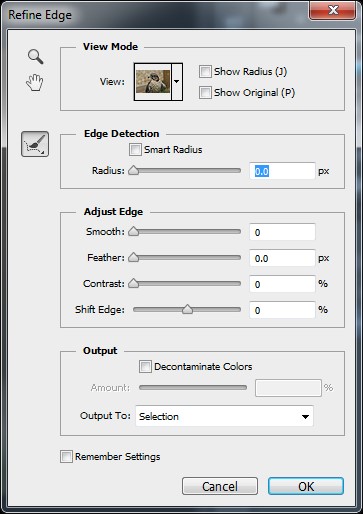Click the Shift Edge percent field

click(282, 310)
